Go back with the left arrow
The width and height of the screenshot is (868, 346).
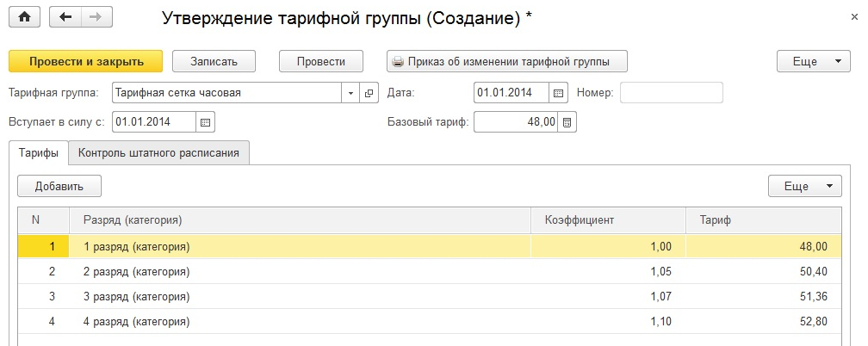pos(66,17)
